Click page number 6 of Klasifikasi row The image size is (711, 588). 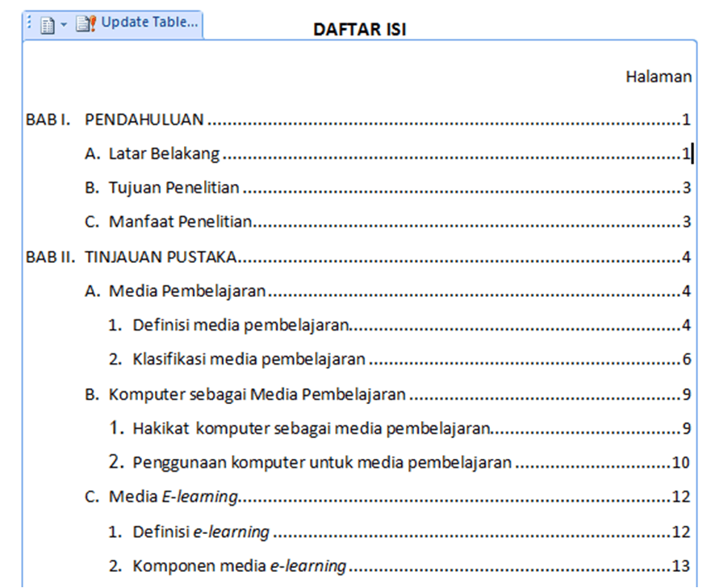click(687, 359)
